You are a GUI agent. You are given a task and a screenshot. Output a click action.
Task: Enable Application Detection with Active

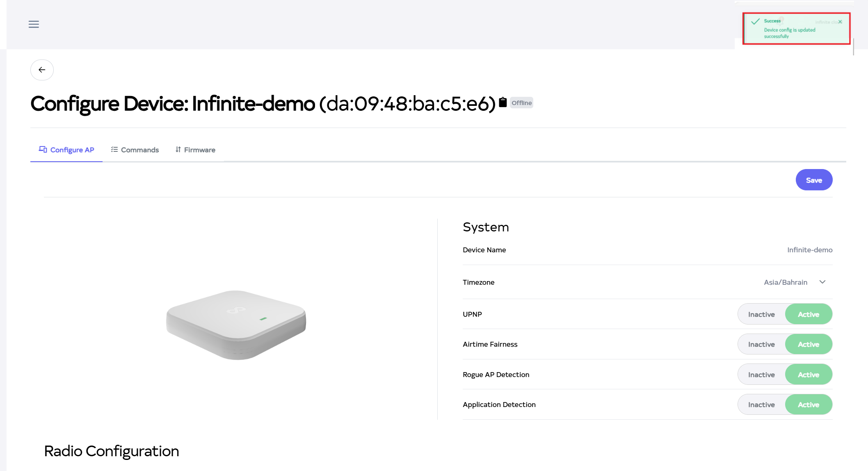tap(808, 405)
